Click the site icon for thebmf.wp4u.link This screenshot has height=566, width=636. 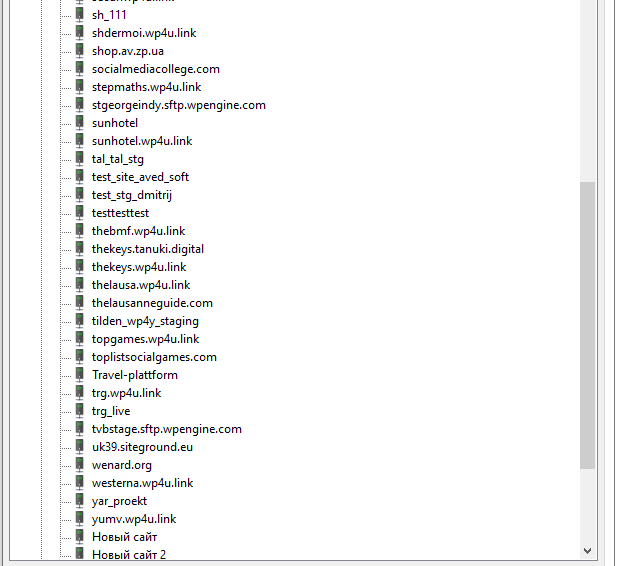80,230
